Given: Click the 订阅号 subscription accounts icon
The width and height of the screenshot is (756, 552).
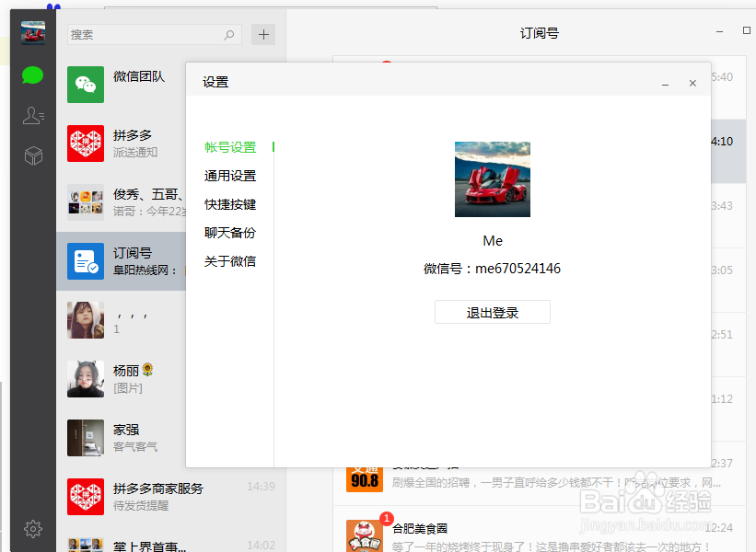Looking at the screenshot, I should 86,261.
